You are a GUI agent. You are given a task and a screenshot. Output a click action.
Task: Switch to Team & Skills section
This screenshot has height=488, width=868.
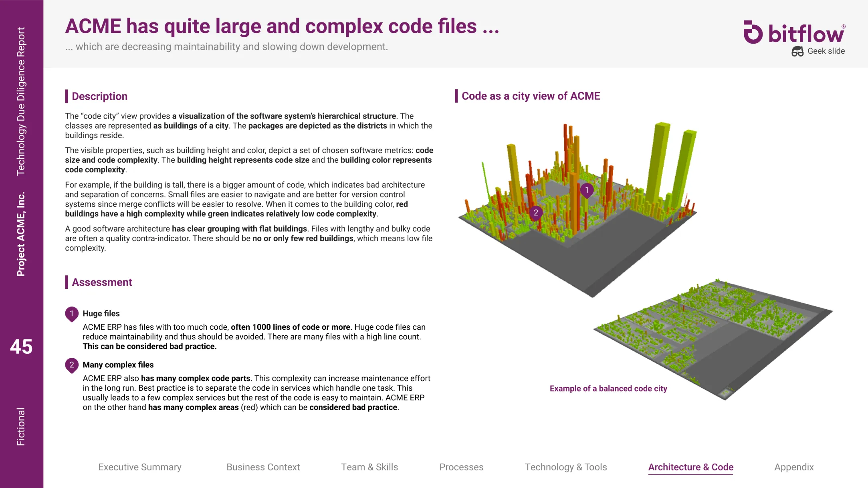point(369,467)
